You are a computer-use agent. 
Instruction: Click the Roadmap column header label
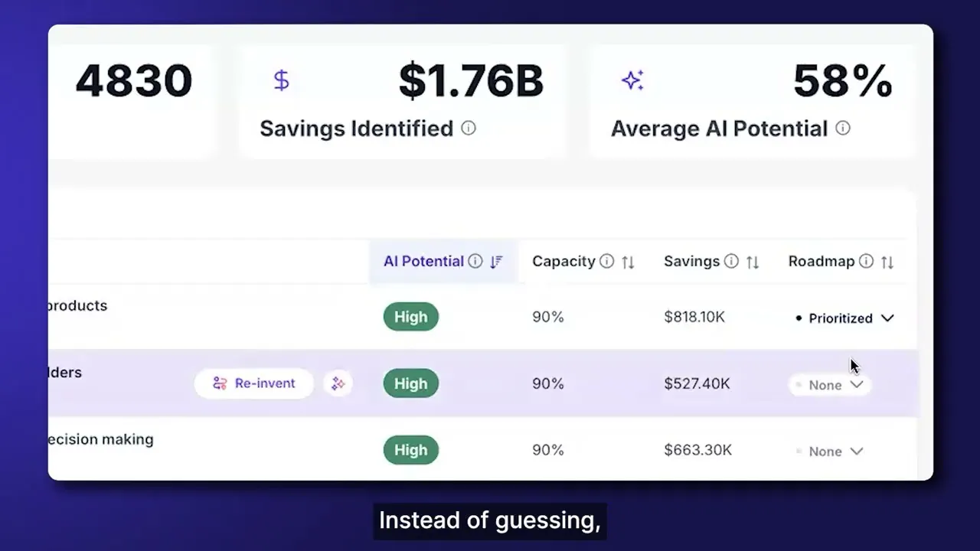tap(822, 261)
